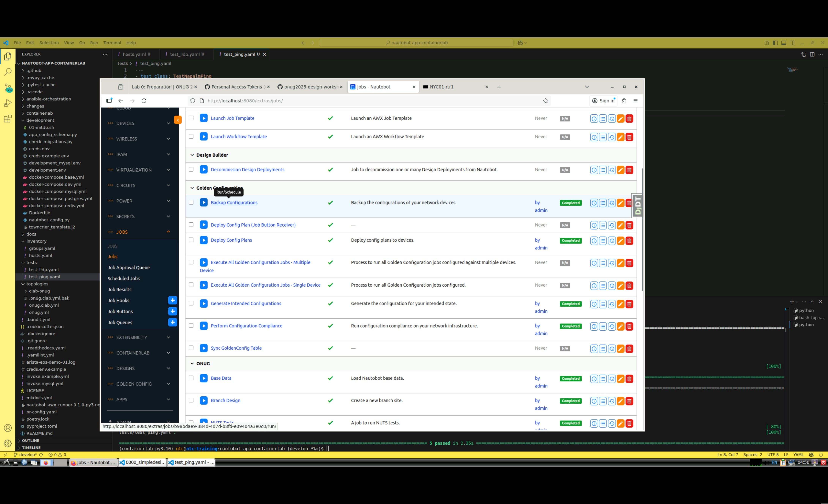This screenshot has width=828, height=504.
Task: Collapse the Golden Configuration job group
Action: tap(192, 188)
